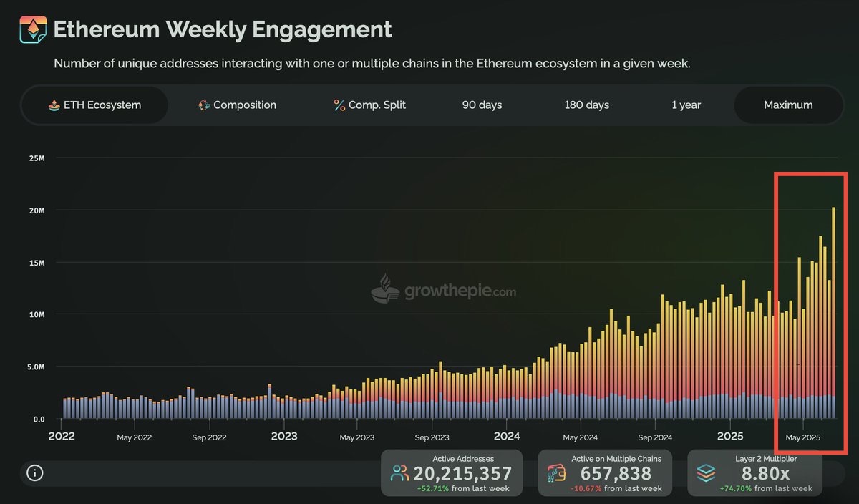Click the percent icon on Comp. Split

tap(339, 105)
